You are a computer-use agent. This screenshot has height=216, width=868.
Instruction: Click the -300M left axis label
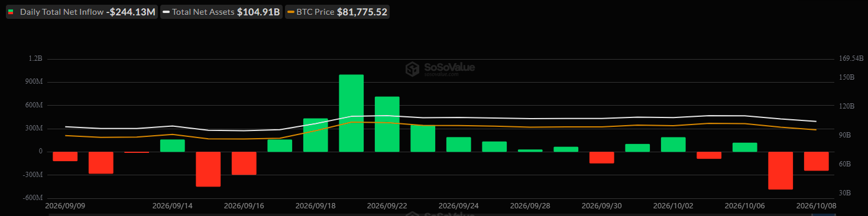pyautogui.click(x=33, y=175)
